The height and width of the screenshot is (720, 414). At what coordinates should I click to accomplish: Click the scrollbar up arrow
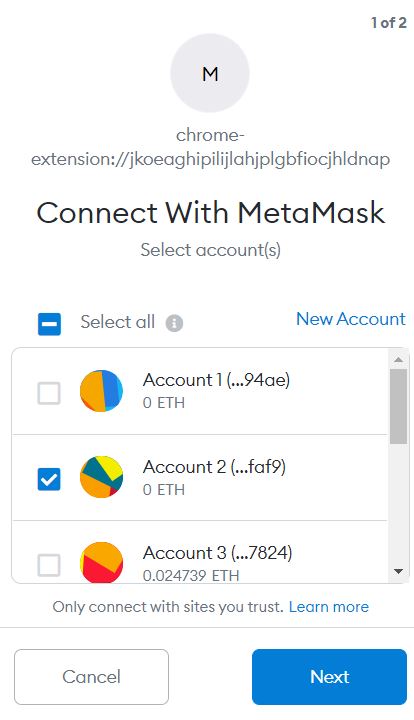click(x=398, y=360)
